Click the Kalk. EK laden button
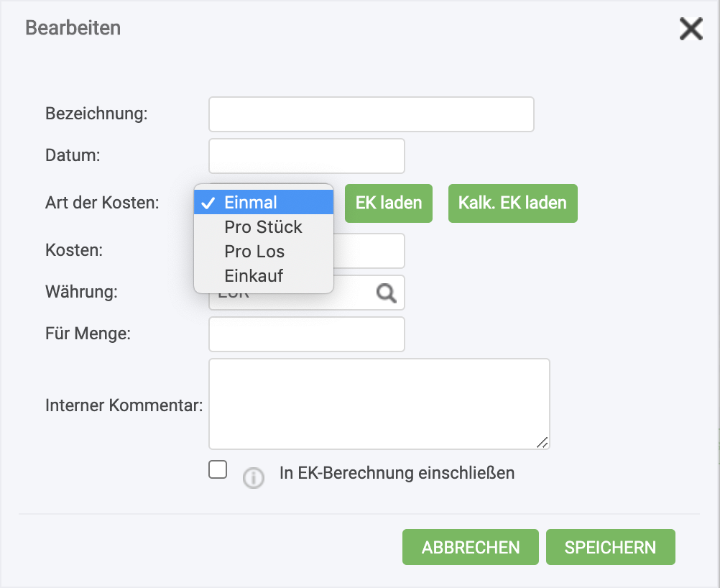Image resolution: width=720 pixels, height=588 pixels. (512, 203)
